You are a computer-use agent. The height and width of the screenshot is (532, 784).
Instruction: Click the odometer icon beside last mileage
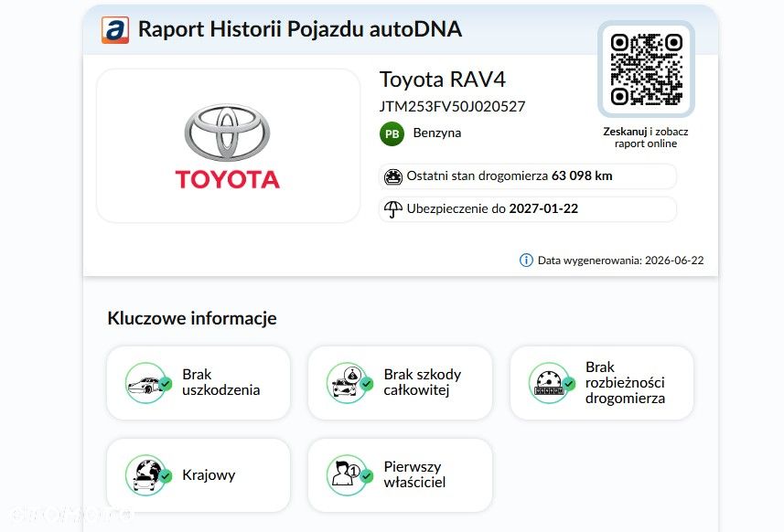click(393, 176)
